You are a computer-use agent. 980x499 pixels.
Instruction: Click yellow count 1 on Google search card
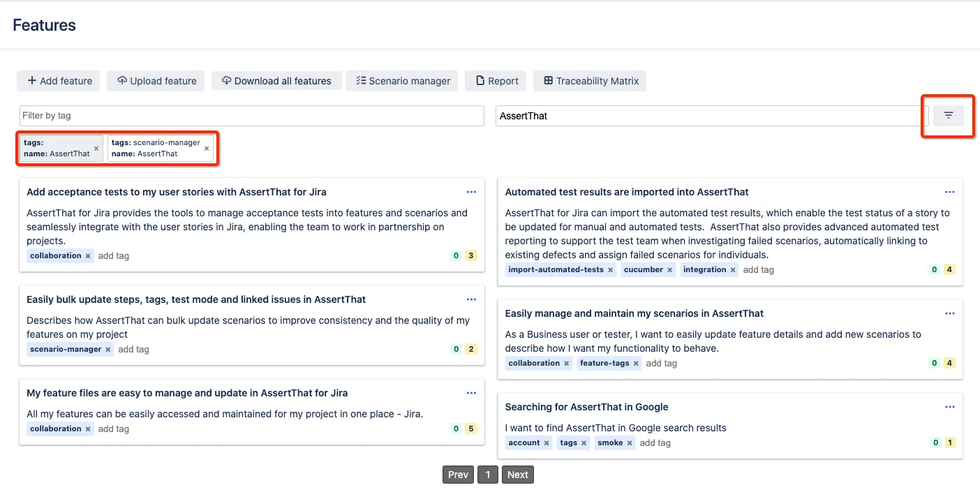point(949,443)
